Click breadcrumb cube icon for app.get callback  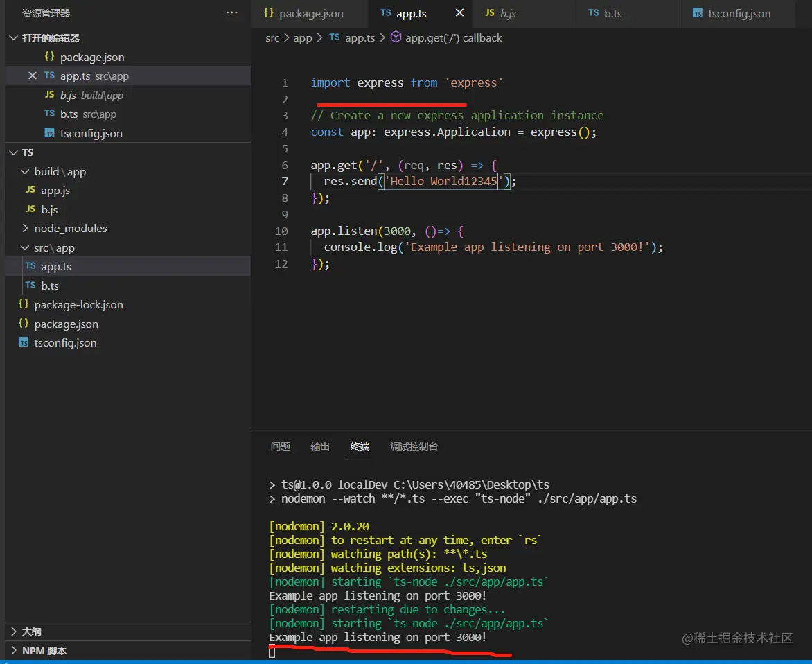coord(396,37)
